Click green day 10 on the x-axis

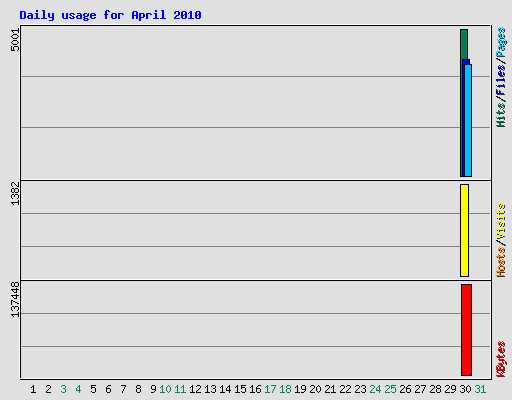point(165,389)
